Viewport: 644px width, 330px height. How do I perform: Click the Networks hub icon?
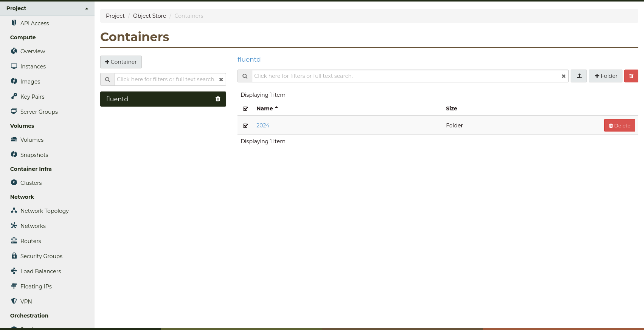tap(14, 225)
